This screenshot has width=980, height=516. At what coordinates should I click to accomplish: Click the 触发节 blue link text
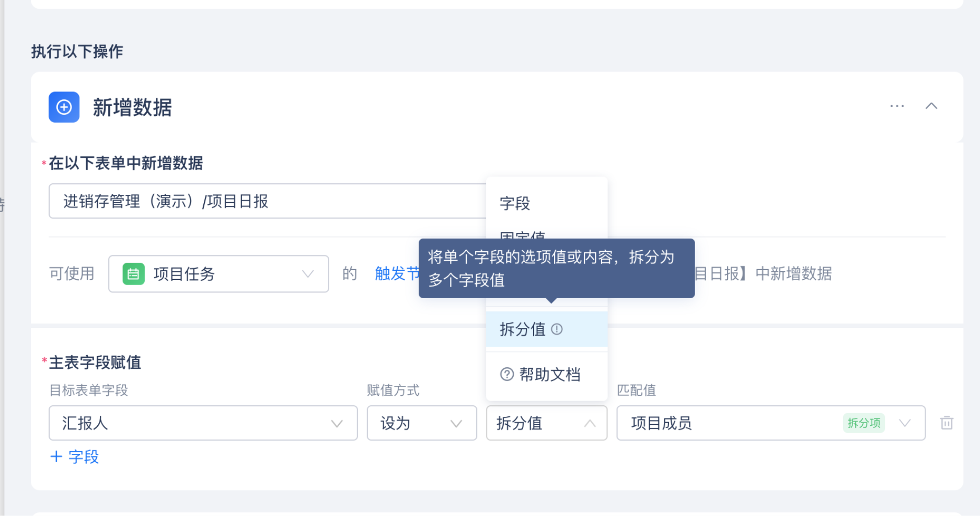(x=397, y=274)
